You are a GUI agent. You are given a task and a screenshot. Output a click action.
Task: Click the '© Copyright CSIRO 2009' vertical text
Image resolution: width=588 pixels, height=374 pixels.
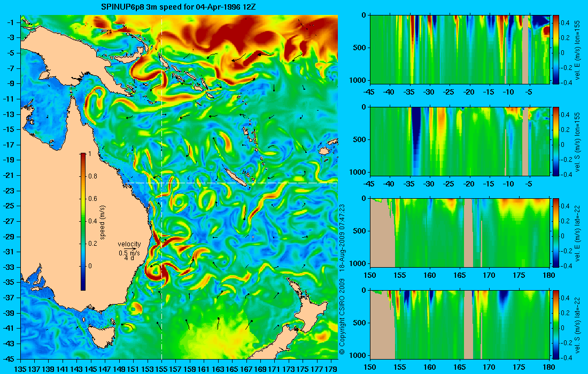[342, 318]
